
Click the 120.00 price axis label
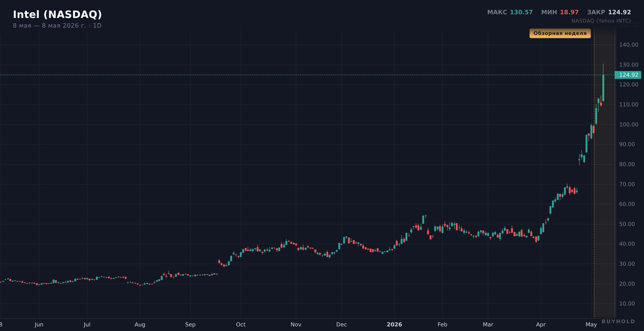(x=629, y=84)
